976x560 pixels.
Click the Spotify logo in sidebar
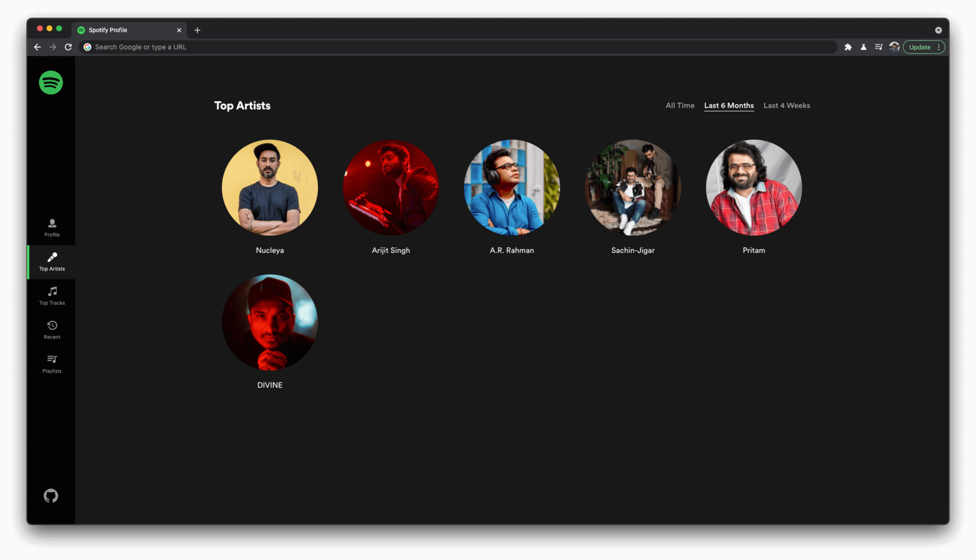(x=51, y=82)
